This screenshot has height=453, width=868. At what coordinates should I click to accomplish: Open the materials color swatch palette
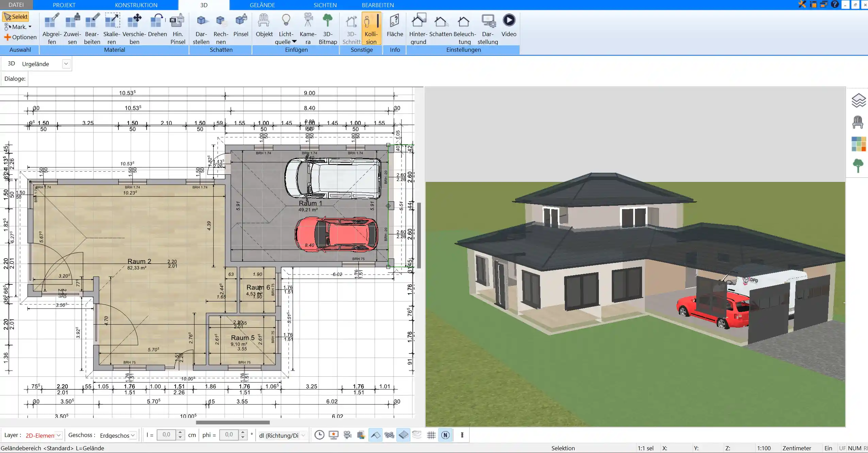(x=858, y=144)
